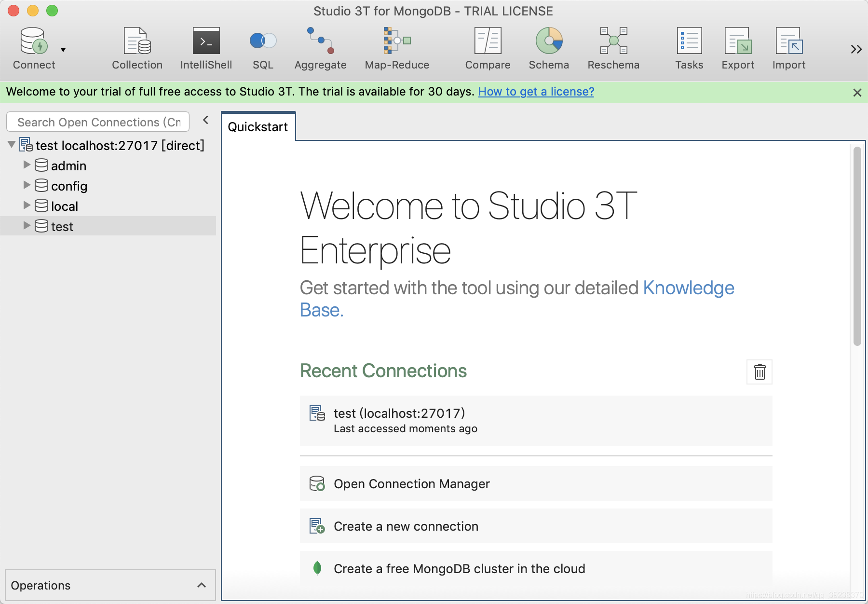Open the Connect dialog

[33, 47]
